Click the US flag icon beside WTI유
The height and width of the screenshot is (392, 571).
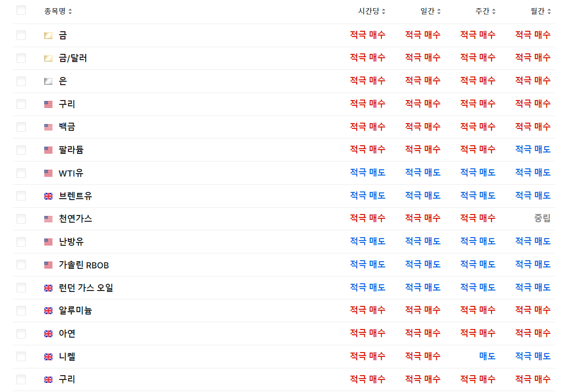pyautogui.click(x=48, y=173)
